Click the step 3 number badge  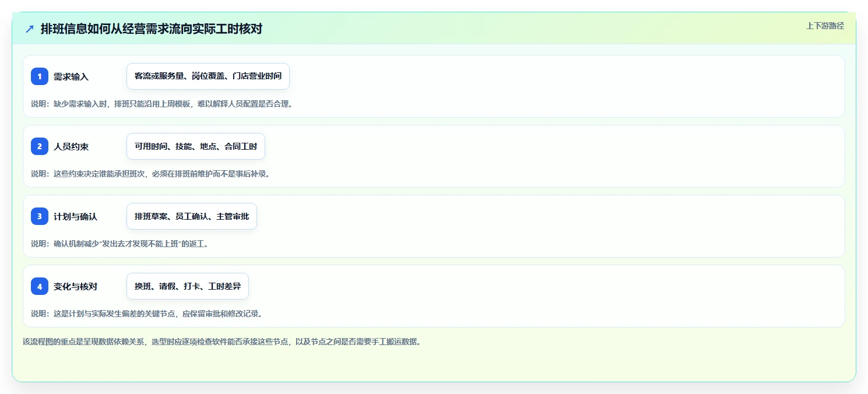click(40, 216)
